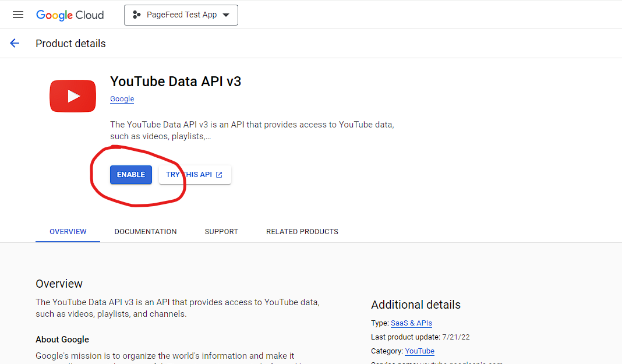The height and width of the screenshot is (364, 622).
Task: Click the Product details heading
Action: [x=70, y=44]
